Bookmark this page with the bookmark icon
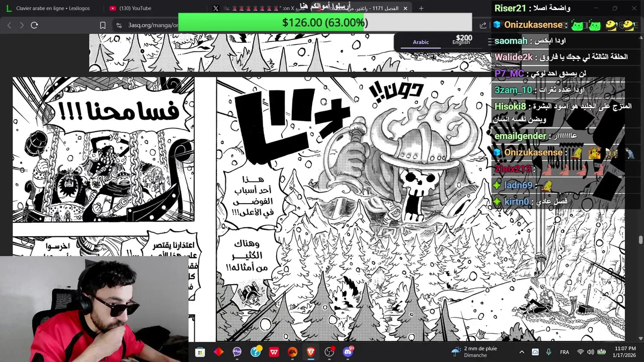The image size is (644, 362). coord(103,25)
